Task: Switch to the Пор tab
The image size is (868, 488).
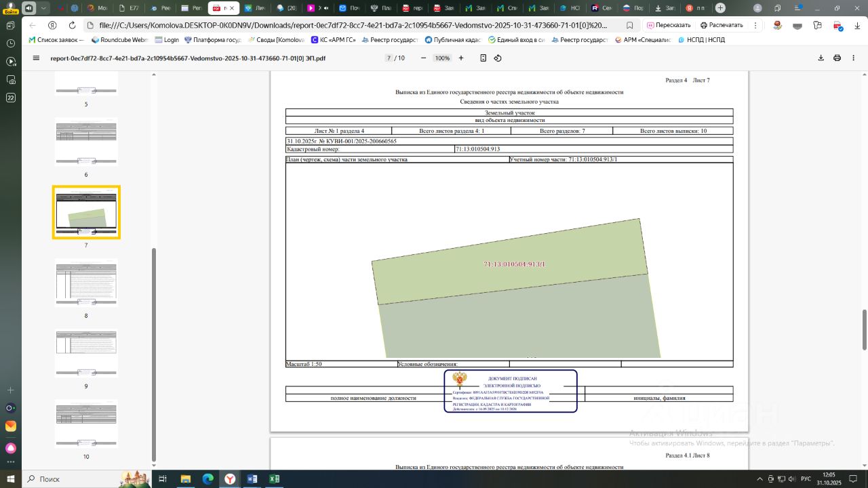Action: pyautogui.click(x=632, y=8)
